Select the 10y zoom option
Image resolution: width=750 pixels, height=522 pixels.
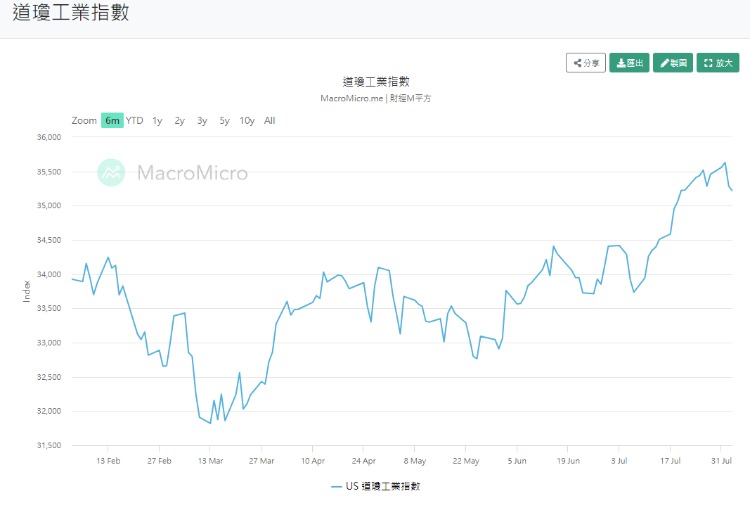click(x=247, y=121)
